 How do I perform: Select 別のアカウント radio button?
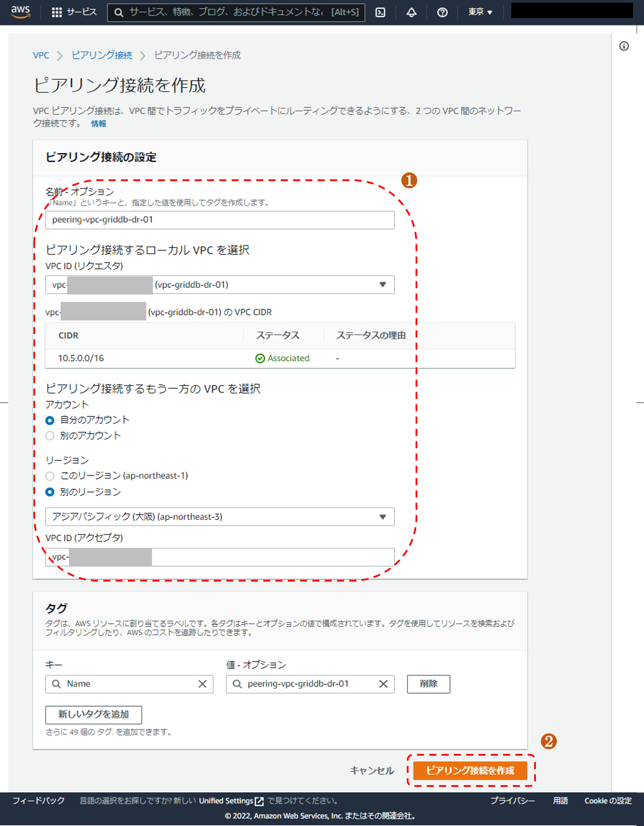tap(50, 436)
